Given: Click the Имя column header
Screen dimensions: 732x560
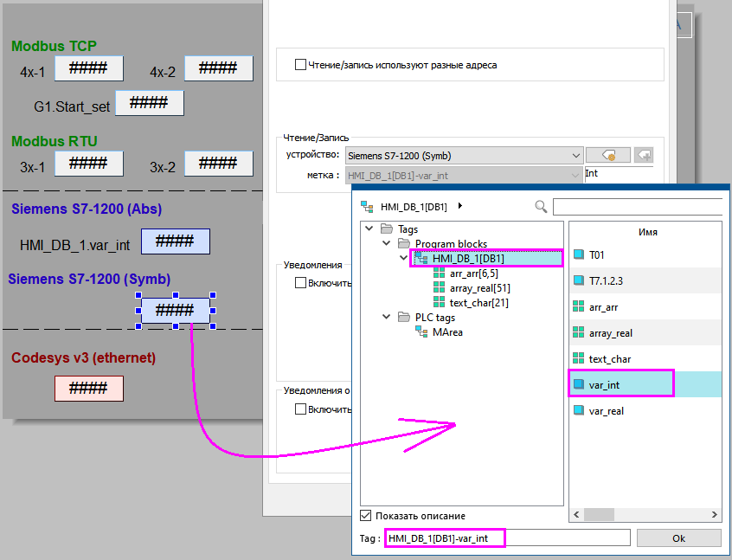Looking at the screenshot, I should click(x=647, y=232).
